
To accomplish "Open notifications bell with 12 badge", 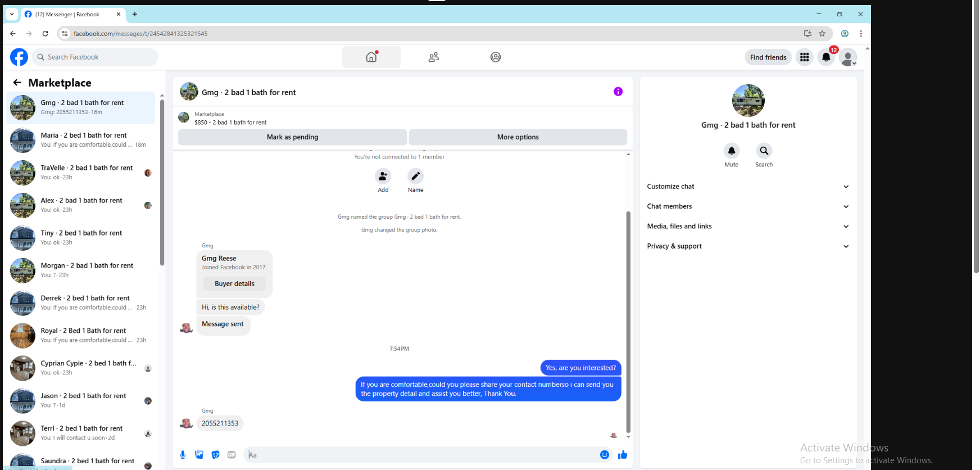I will pyautogui.click(x=827, y=57).
